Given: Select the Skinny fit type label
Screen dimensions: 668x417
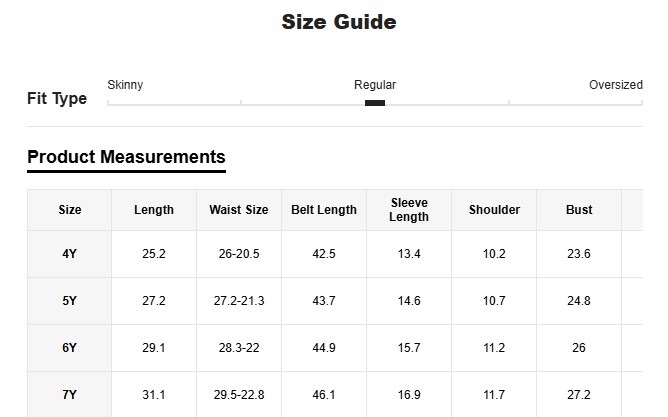Looking at the screenshot, I should [x=125, y=85].
